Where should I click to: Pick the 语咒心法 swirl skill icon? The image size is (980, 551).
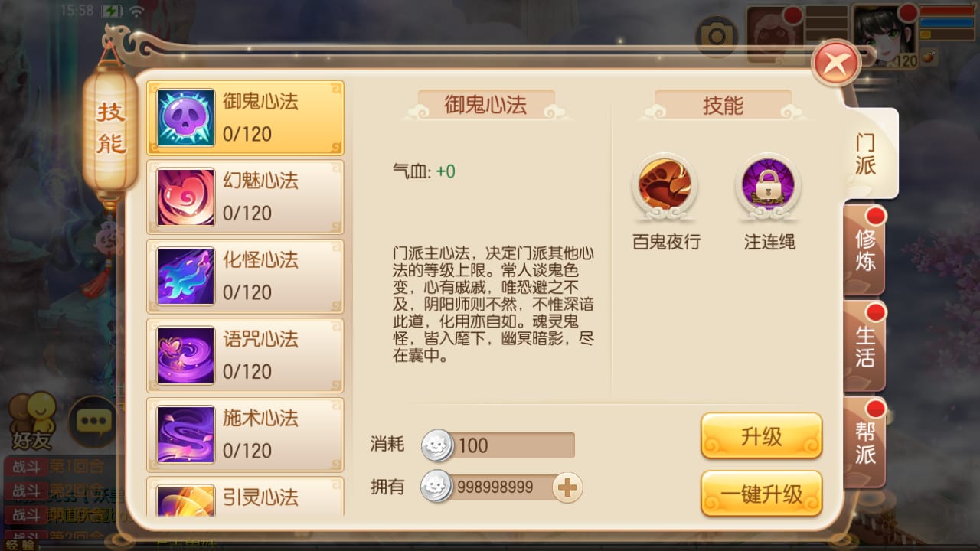pos(186,356)
